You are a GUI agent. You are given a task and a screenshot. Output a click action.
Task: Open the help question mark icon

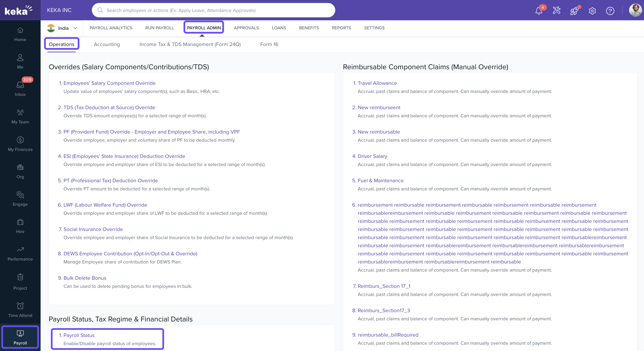tap(610, 11)
